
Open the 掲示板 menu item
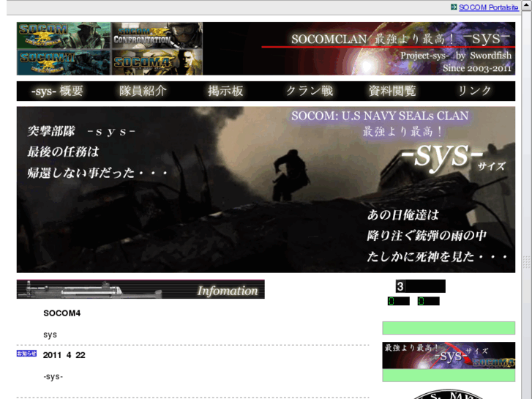(x=225, y=91)
